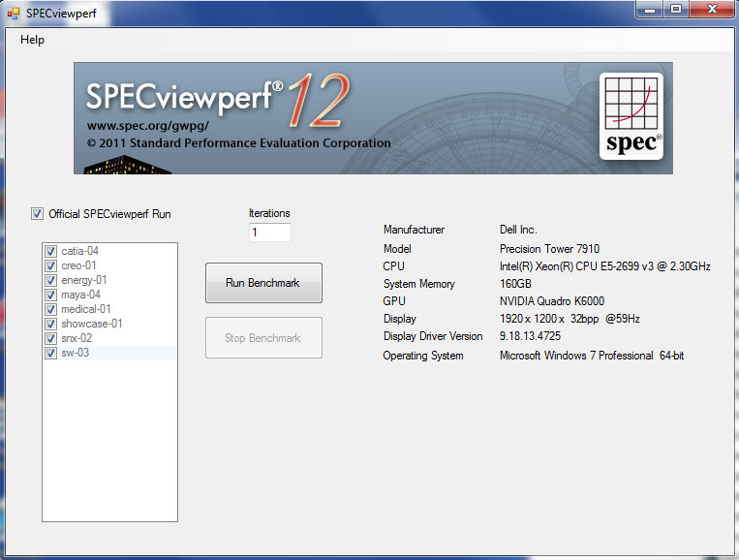Uncheck the showcase-01 viewset checkbox

(50, 324)
